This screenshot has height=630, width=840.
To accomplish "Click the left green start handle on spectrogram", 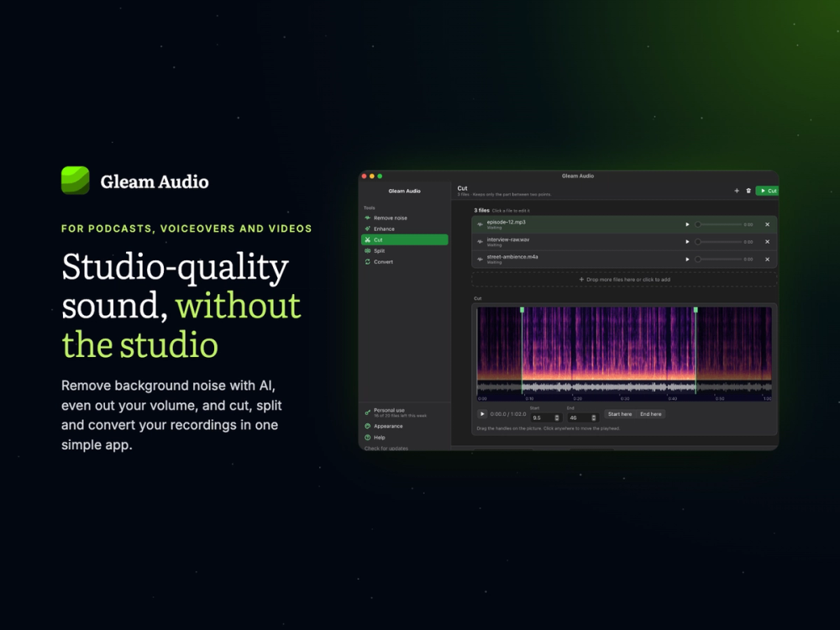I will [x=522, y=310].
